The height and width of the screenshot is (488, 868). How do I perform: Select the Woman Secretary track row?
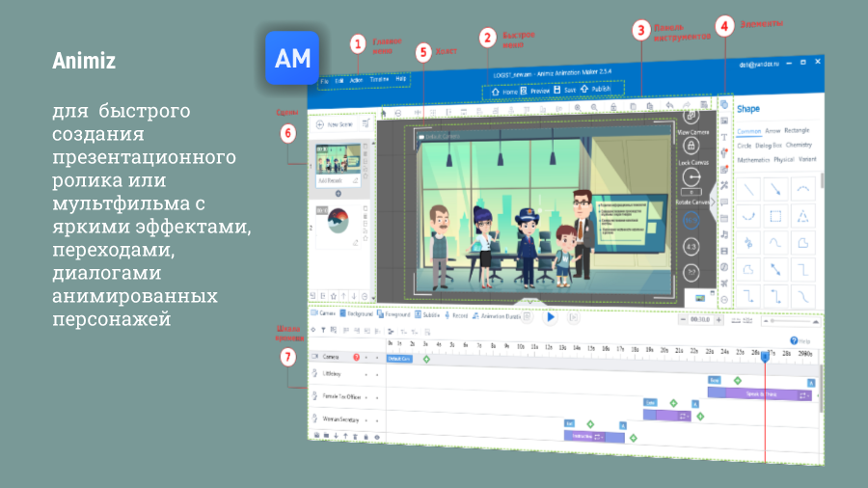[x=347, y=420]
